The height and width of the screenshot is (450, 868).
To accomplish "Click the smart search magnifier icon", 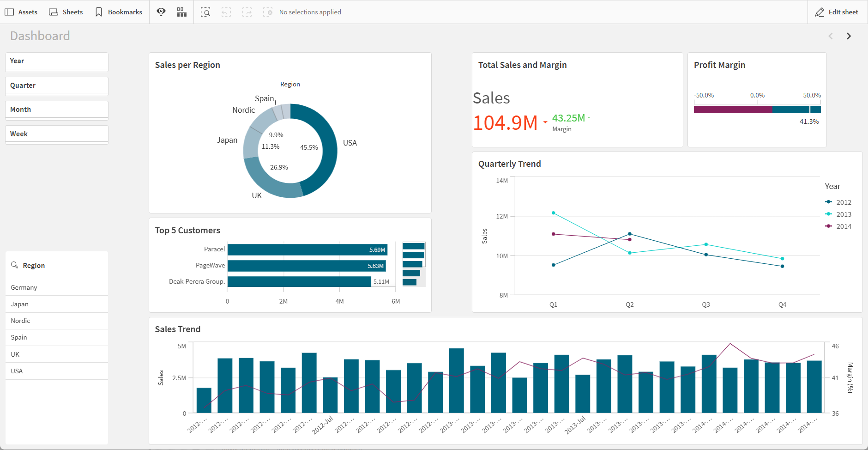I will 205,12.
